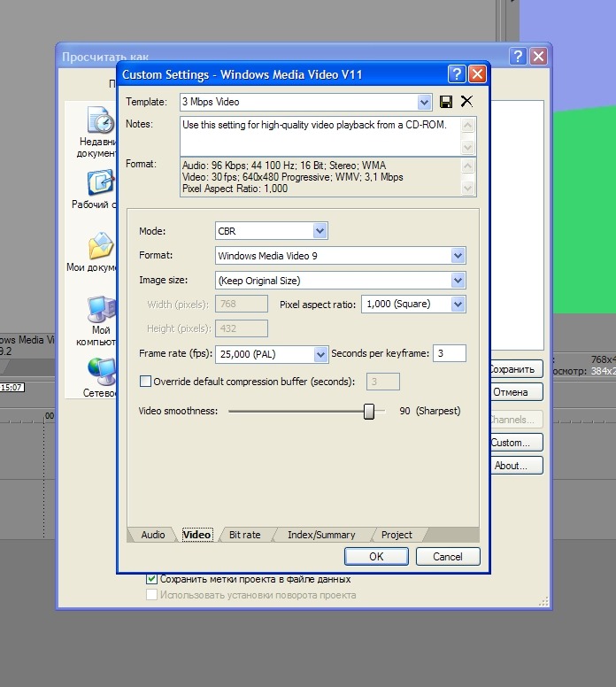Adjust the Video smoothness slider handle

pos(369,412)
